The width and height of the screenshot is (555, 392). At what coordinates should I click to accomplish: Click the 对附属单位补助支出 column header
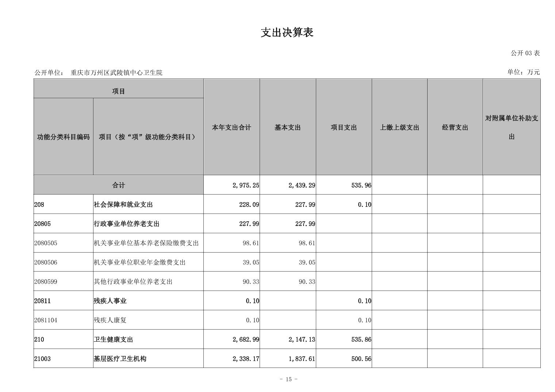[x=512, y=127]
